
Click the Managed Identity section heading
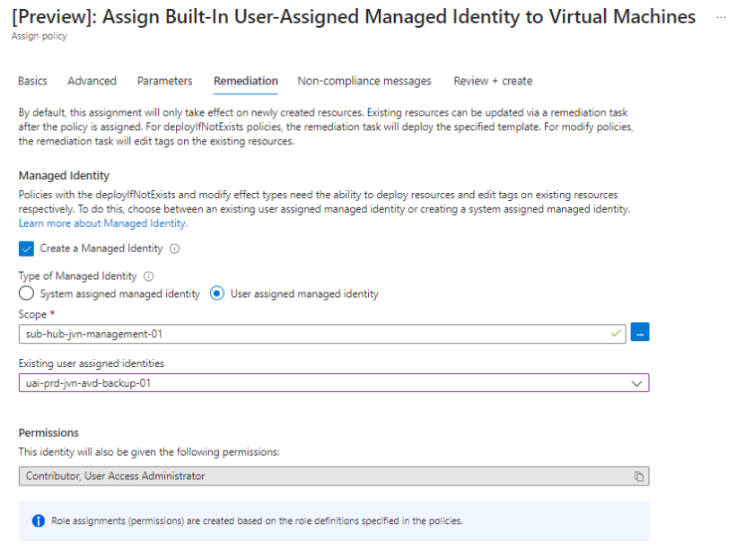[x=64, y=176]
